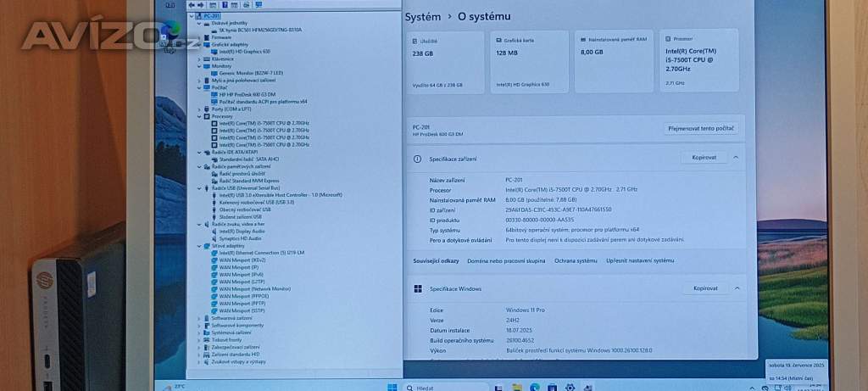Viewport: 868px width, 391px height.
Task: Expand Myši a jiná polohovací zařízení
Action: pyautogui.click(x=199, y=81)
